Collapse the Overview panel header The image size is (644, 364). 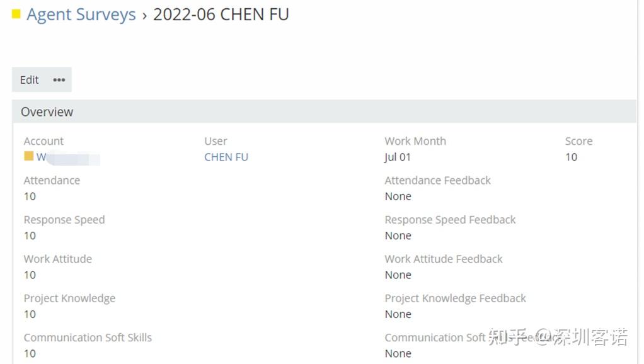click(x=47, y=112)
